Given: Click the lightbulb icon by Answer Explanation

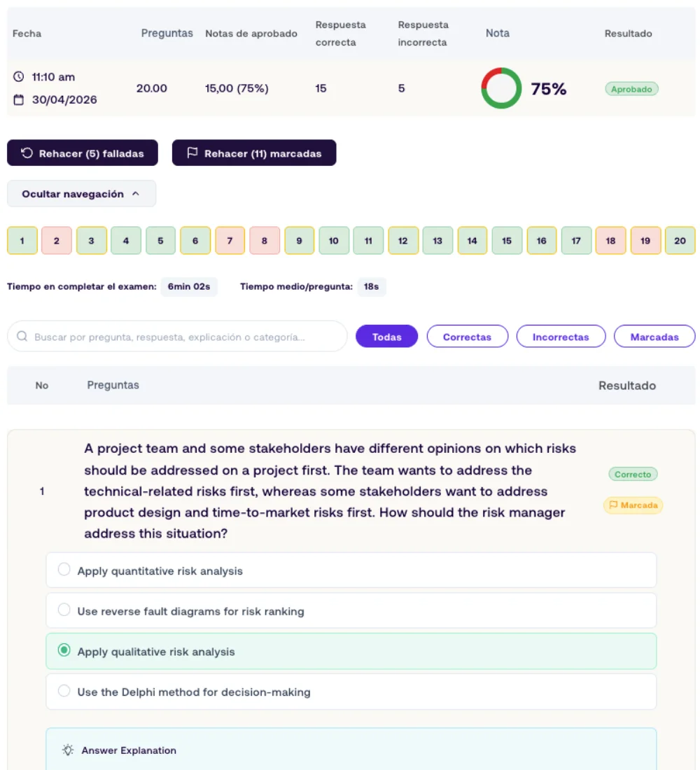Looking at the screenshot, I should tap(68, 750).
